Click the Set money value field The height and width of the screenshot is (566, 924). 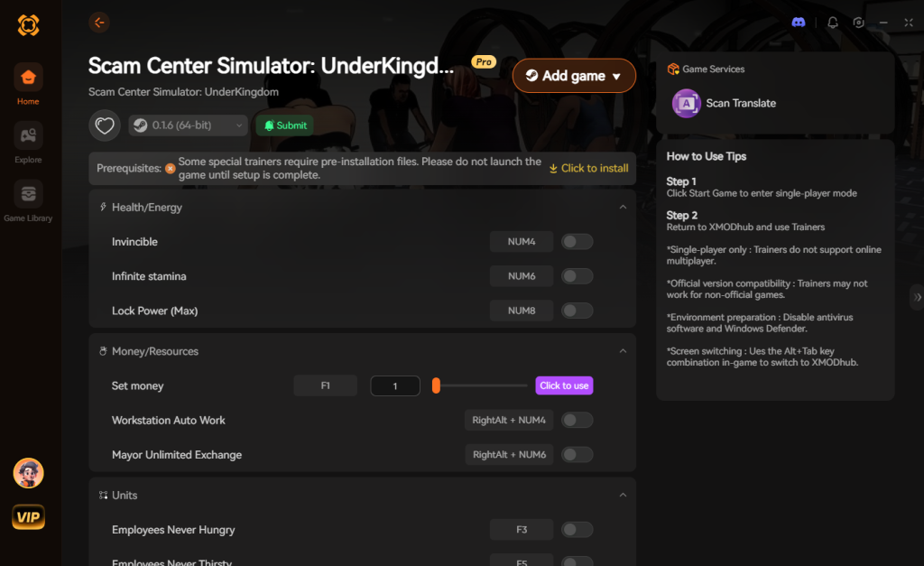(x=395, y=385)
